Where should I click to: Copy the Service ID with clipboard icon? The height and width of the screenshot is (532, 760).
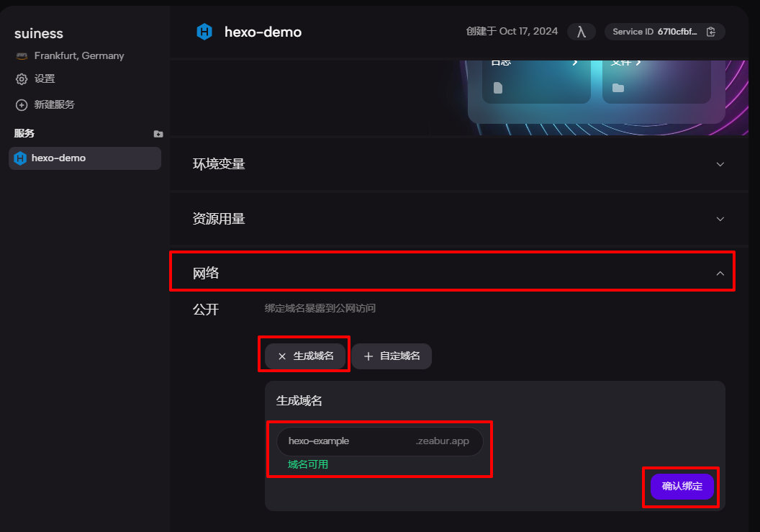(711, 32)
